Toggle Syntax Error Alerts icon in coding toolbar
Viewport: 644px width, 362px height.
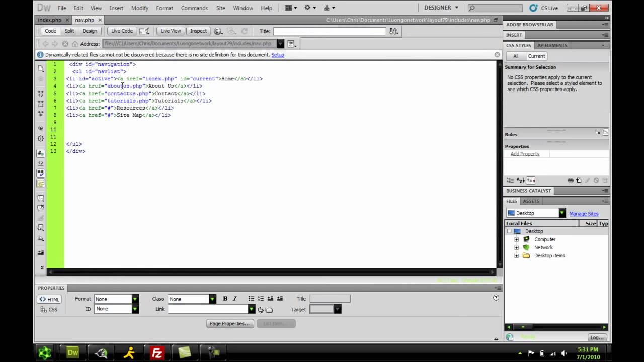click(41, 184)
